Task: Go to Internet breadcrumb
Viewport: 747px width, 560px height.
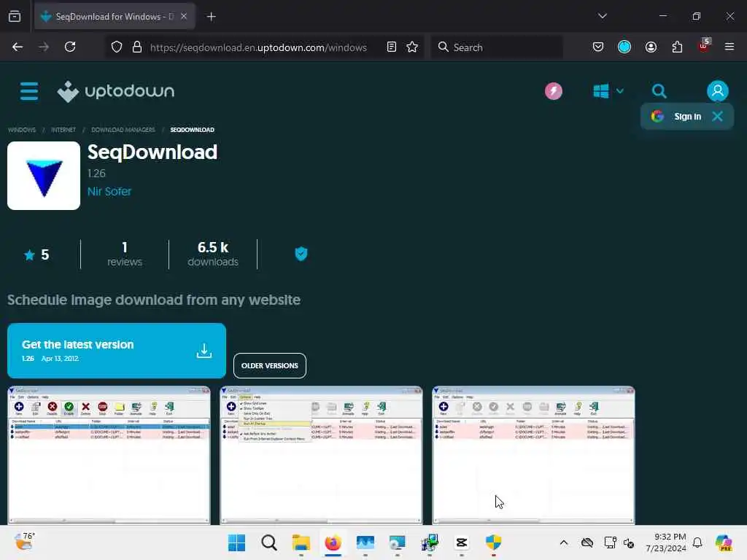Action: (x=63, y=130)
